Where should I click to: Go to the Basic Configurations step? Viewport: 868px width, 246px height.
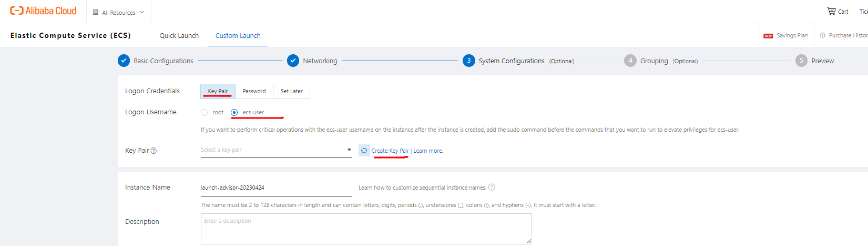pyautogui.click(x=164, y=61)
